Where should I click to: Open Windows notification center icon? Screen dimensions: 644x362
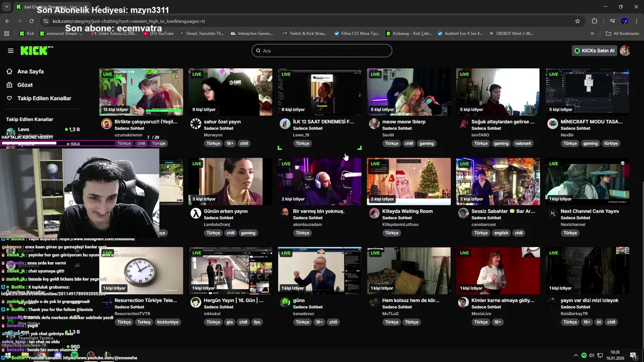click(x=633, y=355)
